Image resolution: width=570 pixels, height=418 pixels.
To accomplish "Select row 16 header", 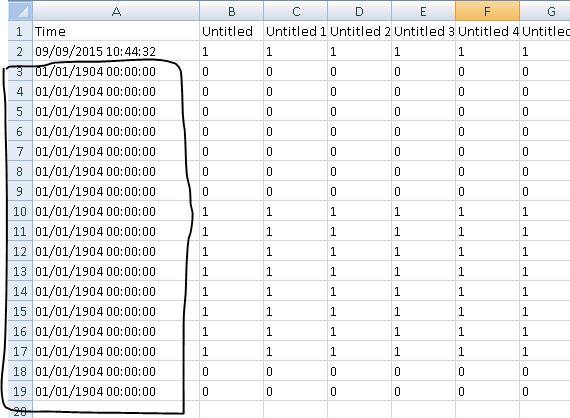I will 20,331.
